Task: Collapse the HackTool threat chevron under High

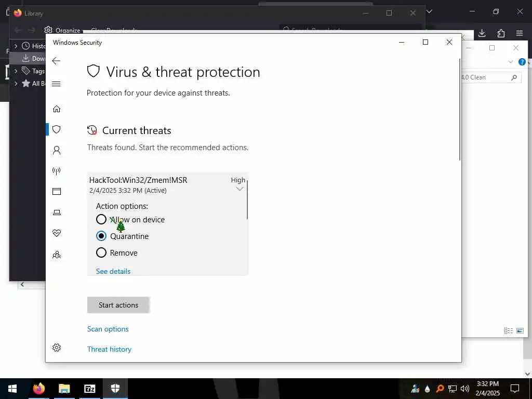Action: (x=240, y=189)
